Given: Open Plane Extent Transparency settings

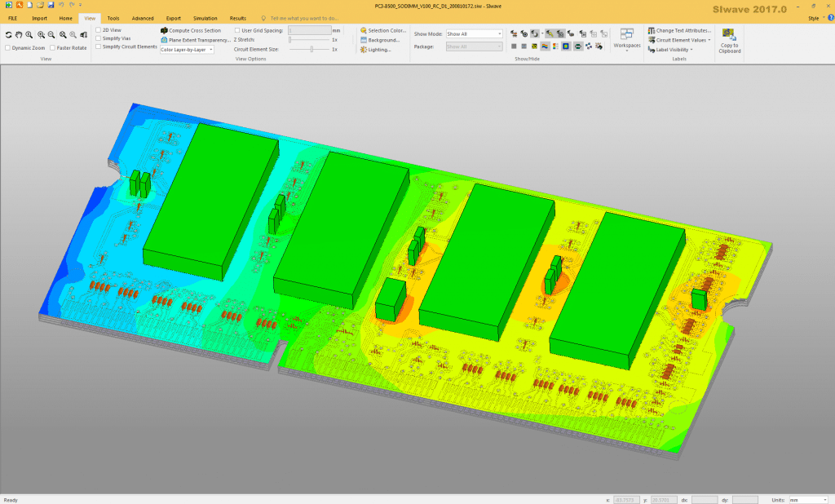Looking at the screenshot, I should tap(164, 40).
